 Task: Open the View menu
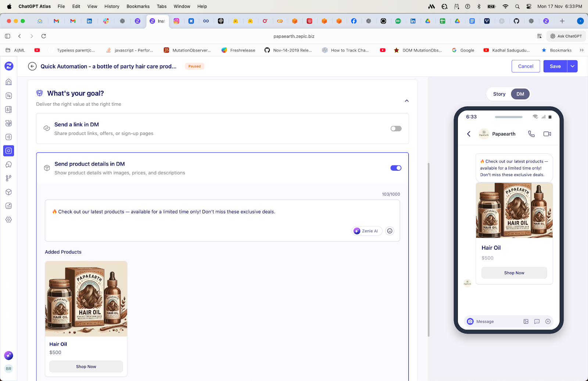pyautogui.click(x=92, y=6)
